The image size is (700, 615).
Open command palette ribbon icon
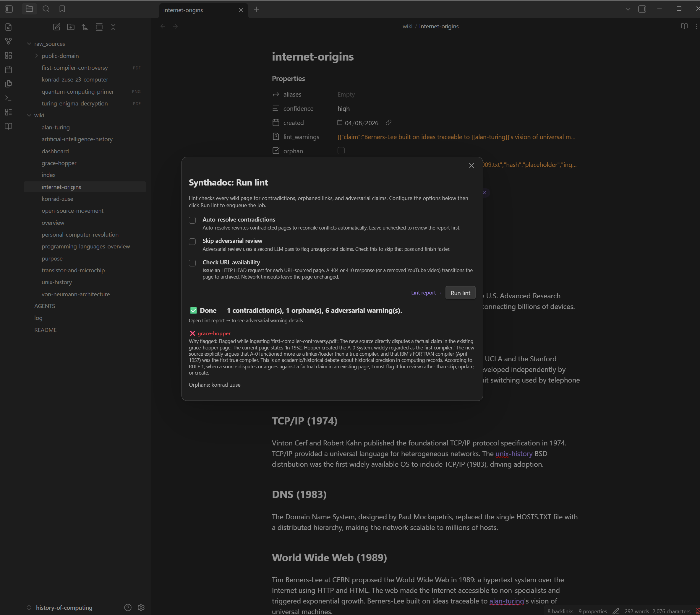tap(9, 98)
